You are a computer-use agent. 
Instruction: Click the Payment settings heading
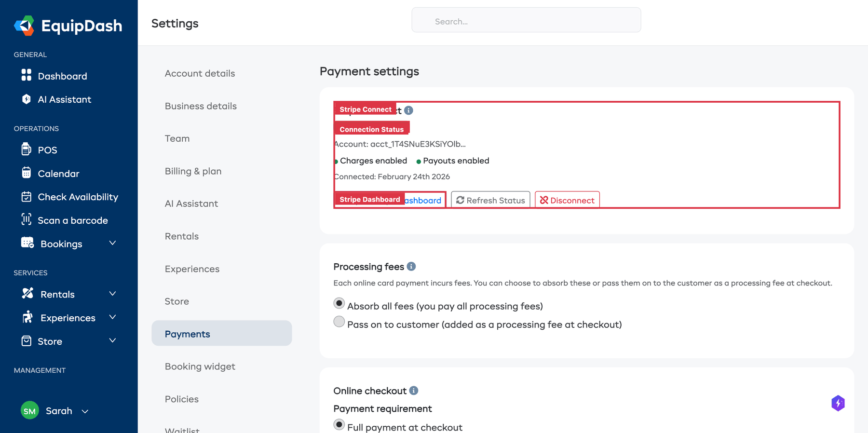pos(369,71)
